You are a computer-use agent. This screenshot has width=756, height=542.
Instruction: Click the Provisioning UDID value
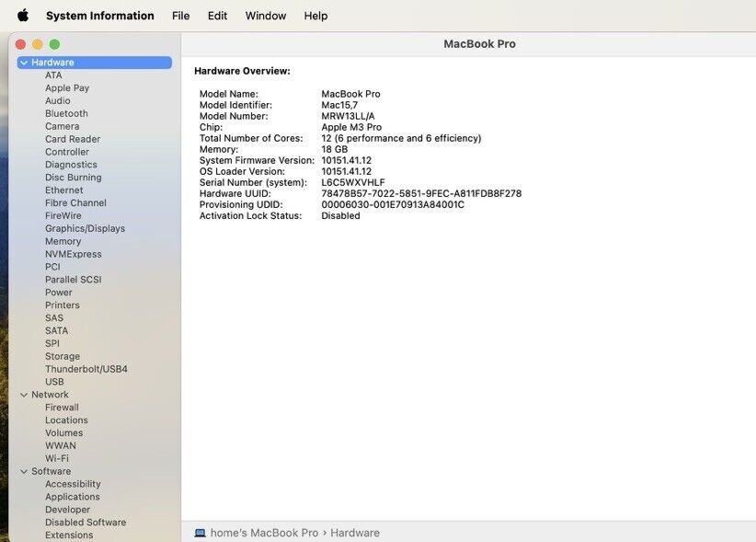[x=393, y=205]
